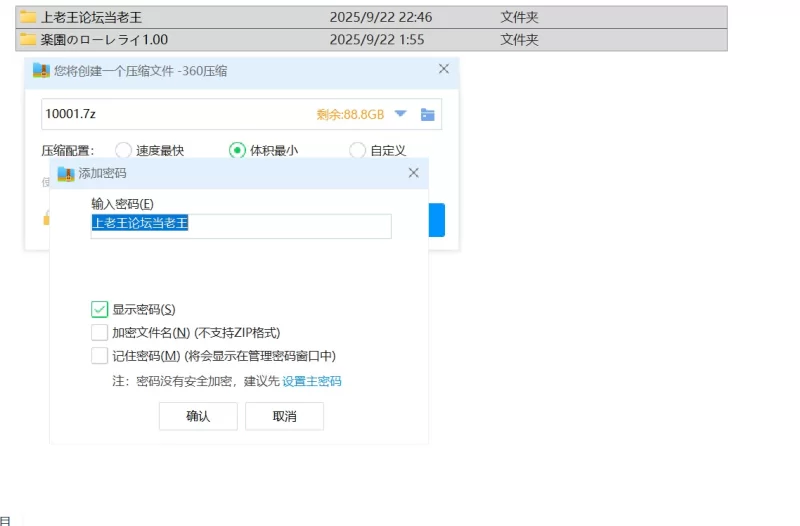The height and width of the screenshot is (526, 800).
Task: Click the blue compress button behind the 添加密码 dialog
Action: click(x=437, y=220)
